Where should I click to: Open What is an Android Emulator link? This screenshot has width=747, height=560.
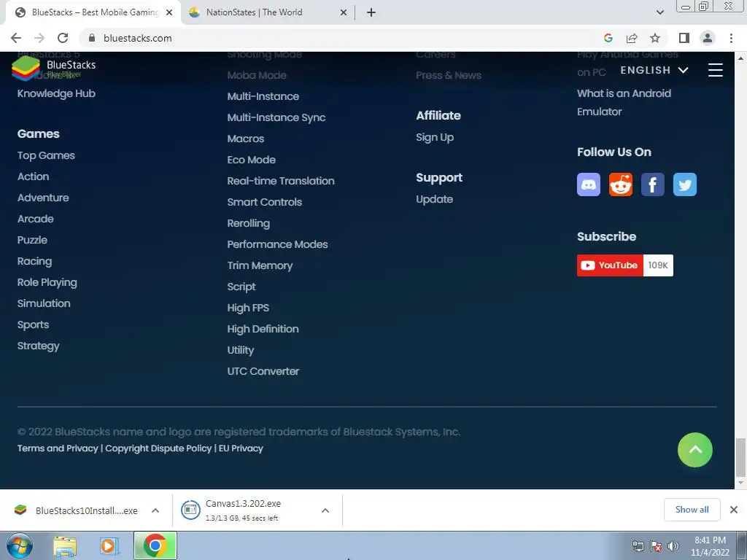[x=624, y=102]
